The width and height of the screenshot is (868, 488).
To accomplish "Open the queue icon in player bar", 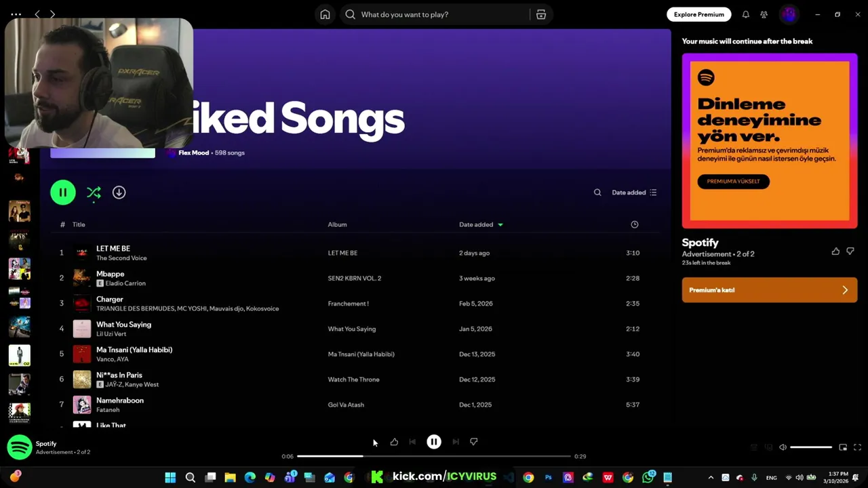I will [753, 447].
